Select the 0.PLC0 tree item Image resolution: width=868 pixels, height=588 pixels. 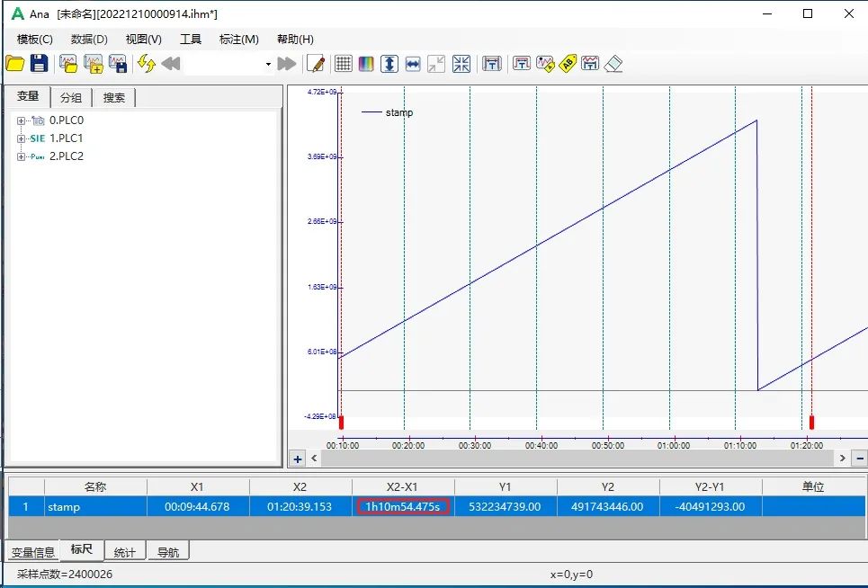[x=67, y=120]
